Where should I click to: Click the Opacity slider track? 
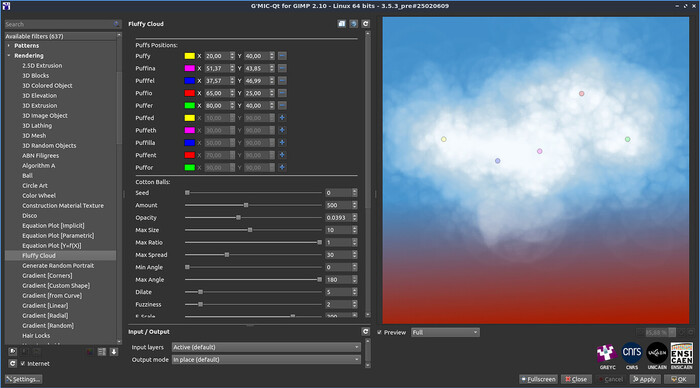[253, 217]
